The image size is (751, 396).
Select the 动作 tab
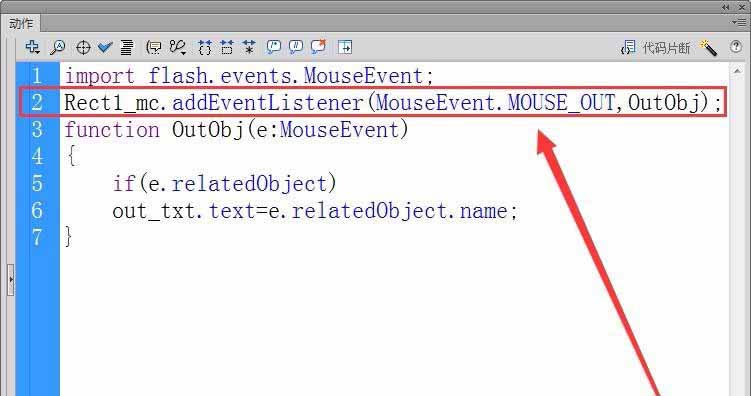click(21, 23)
